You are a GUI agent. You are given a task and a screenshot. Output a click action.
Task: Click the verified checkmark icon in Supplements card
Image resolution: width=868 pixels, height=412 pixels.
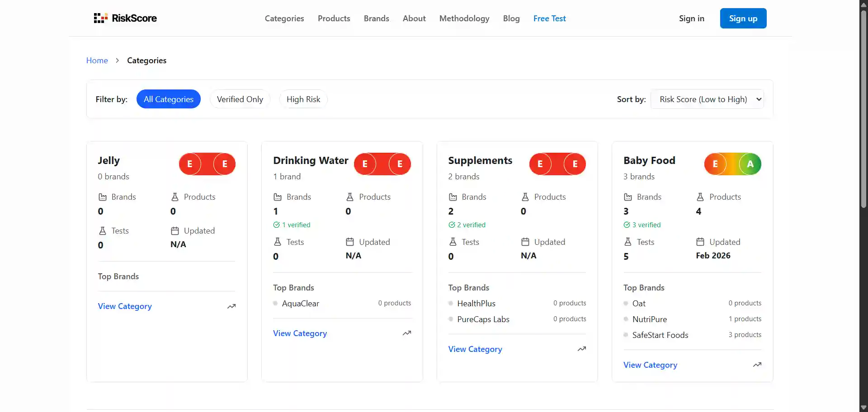(452, 225)
